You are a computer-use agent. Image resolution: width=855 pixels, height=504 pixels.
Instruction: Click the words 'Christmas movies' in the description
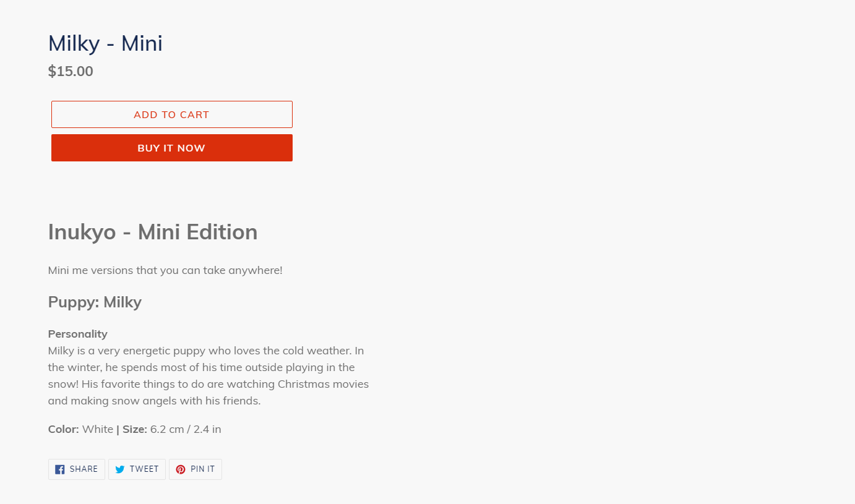pos(323,384)
